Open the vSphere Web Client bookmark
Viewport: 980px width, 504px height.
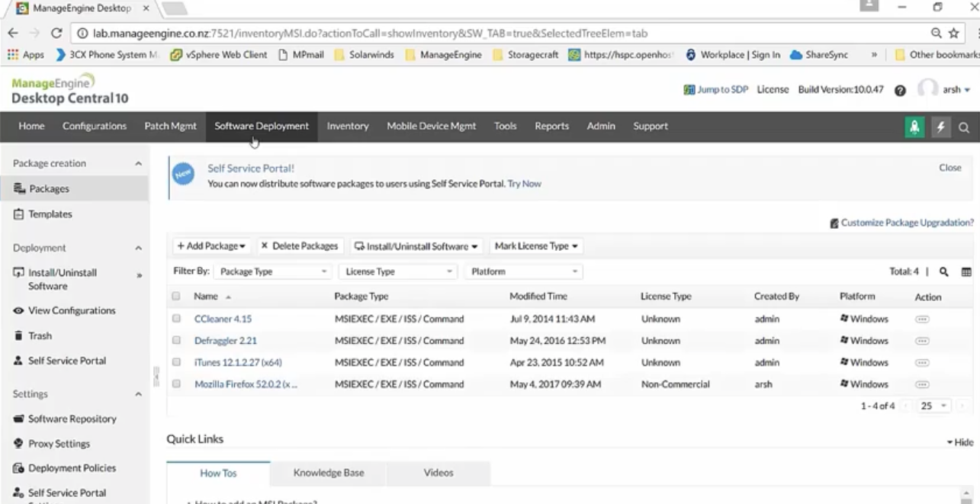(x=219, y=55)
